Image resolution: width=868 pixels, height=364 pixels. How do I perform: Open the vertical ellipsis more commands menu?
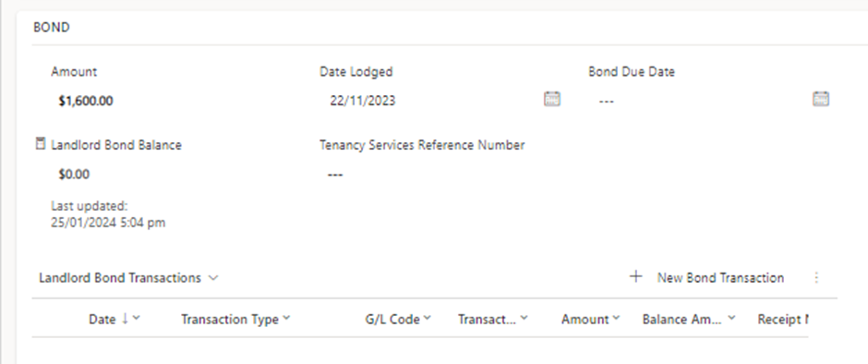[816, 277]
